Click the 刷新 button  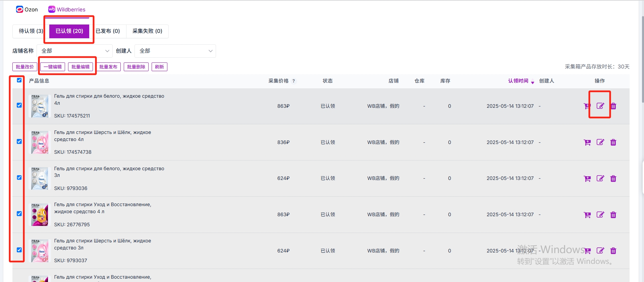159,67
